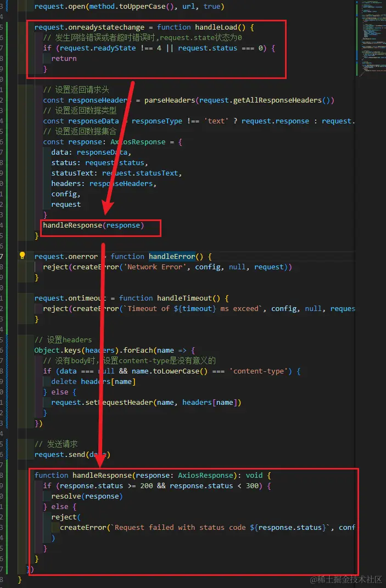Click the 设置headers comment
The image size is (386, 588).
click(63, 340)
